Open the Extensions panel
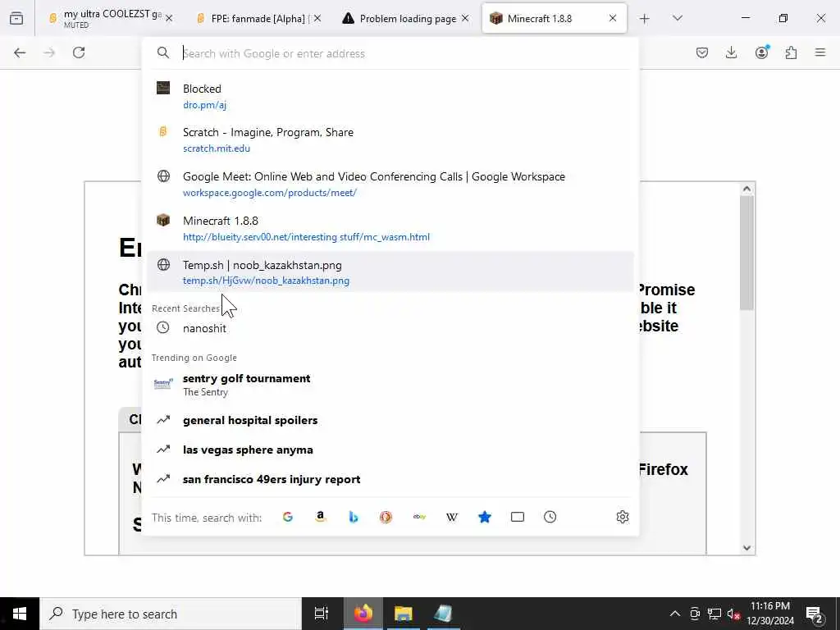This screenshot has width=840, height=630. [x=791, y=52]
